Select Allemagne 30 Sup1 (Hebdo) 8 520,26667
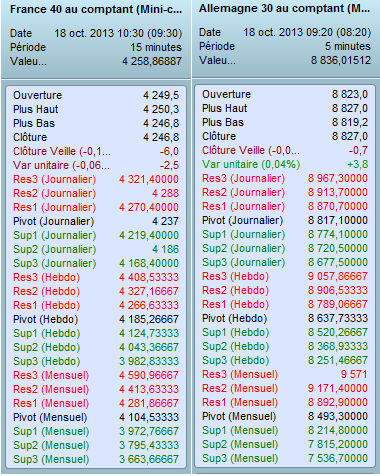Viewport: 380px width, 476px height. click(285, 332)
